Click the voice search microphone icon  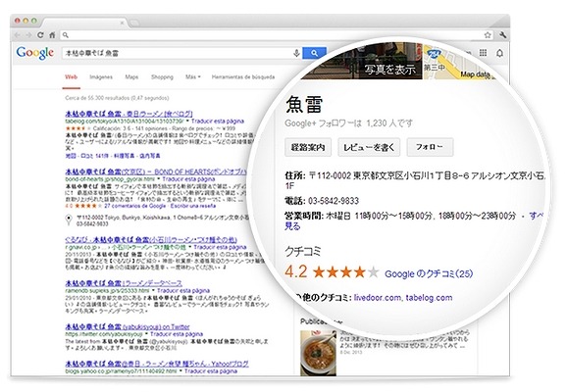coord(296,53)
